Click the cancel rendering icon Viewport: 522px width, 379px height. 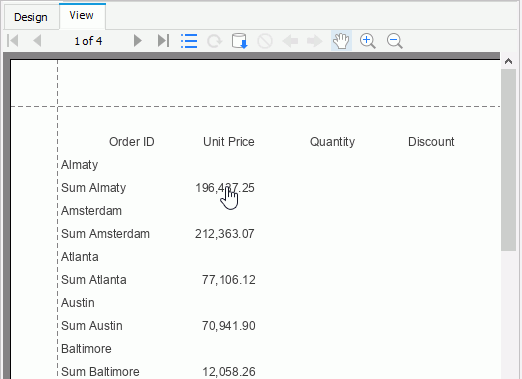(x=265, y=41)
